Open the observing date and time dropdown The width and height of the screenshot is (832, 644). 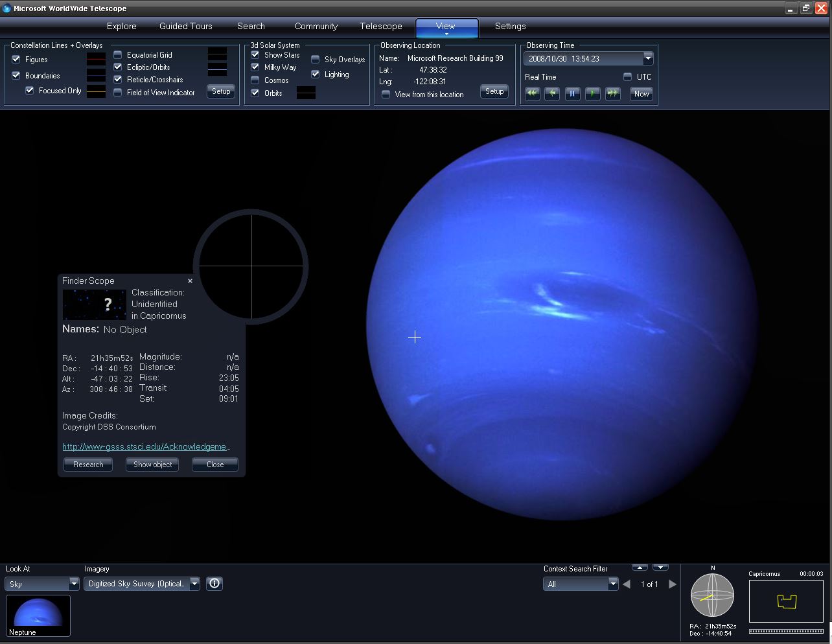647,58
